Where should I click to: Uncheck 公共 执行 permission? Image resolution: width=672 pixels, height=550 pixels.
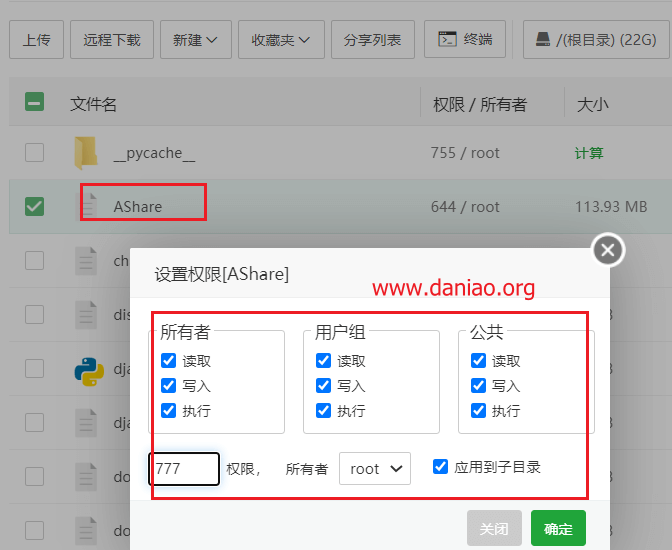coord(478,410)
